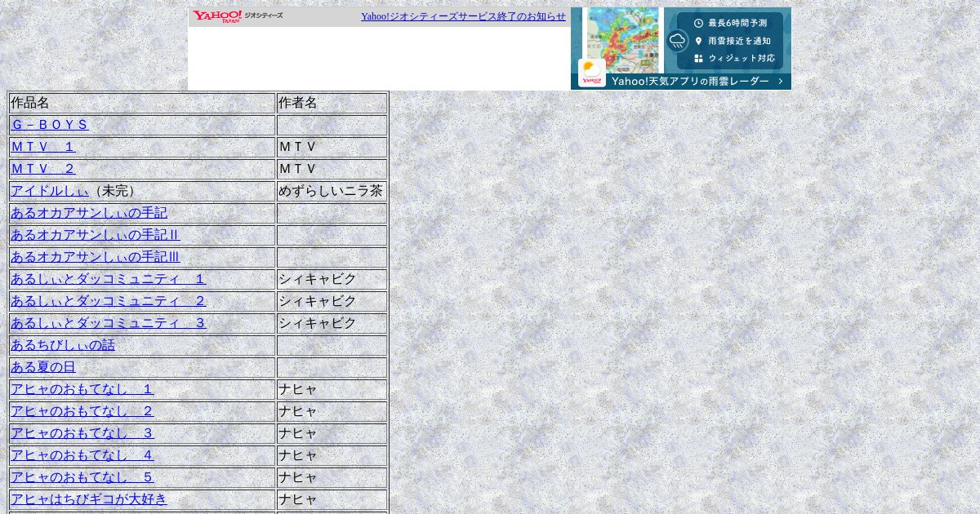Viewport: 980px width, 514px height.
Task: Open the あるオカアサンしぃの手記 link
Action: click(89, 213)
